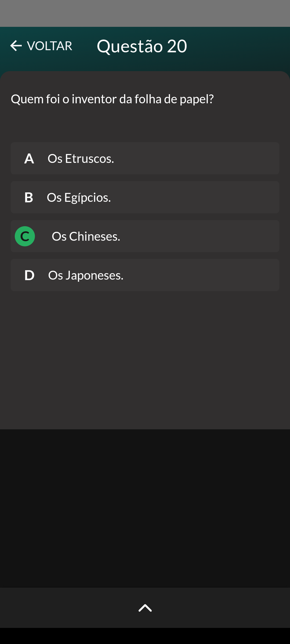290x644 pixels.
Task: Choose the answer "Os Egípcios."
Action: click(79, 197)
